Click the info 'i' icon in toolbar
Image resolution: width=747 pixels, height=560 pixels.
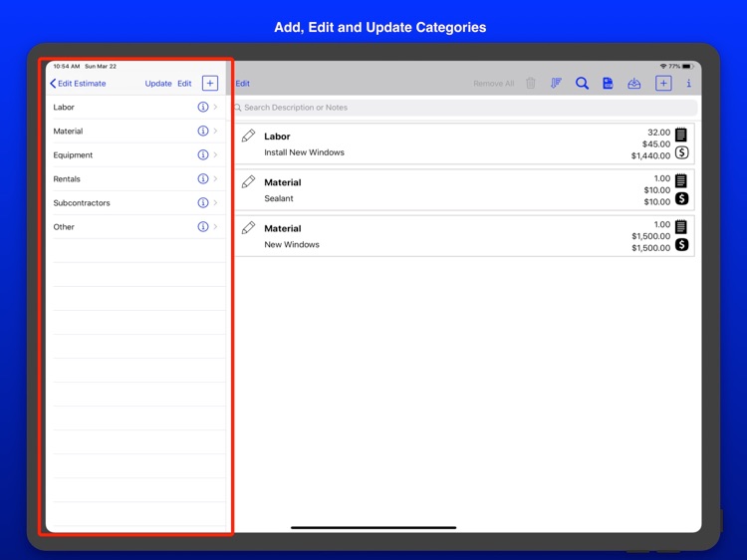(x=688, y=84)
